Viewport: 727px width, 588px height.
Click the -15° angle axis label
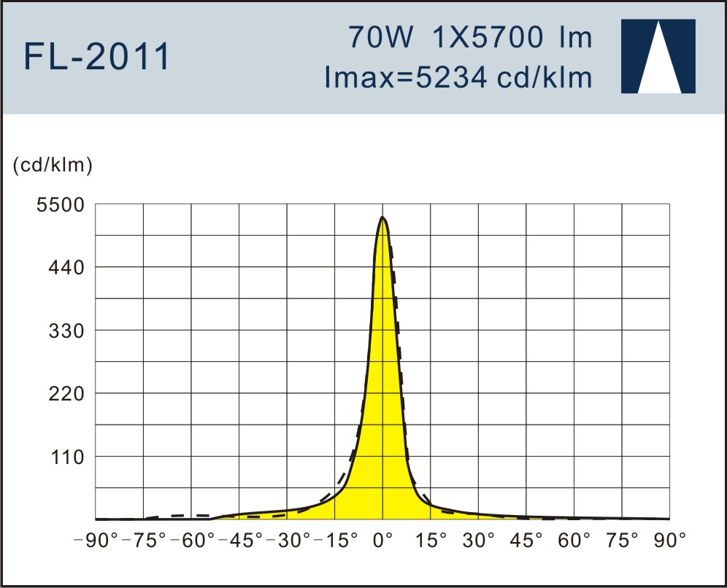point(336,541)
